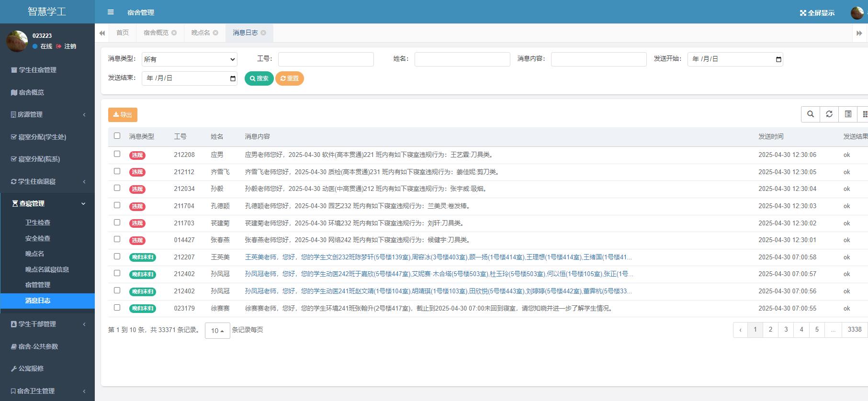Check the row for 王英美
The height and width of the screenshot is (401, 868).
(117, 256)
